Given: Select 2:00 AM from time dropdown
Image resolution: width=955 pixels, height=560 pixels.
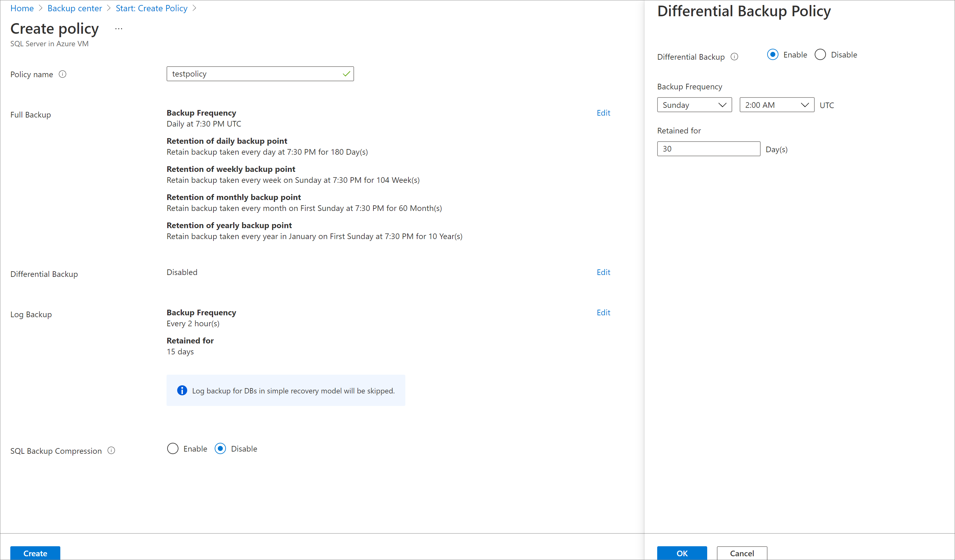Looking at the screenshot, I should pyautogui.click(x=775, y=105).
